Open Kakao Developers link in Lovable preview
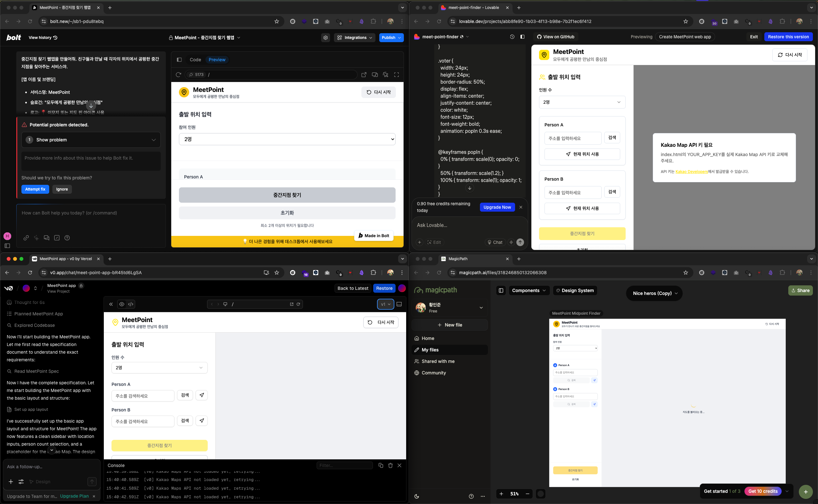Screen dimensions: 818x504 691,172
